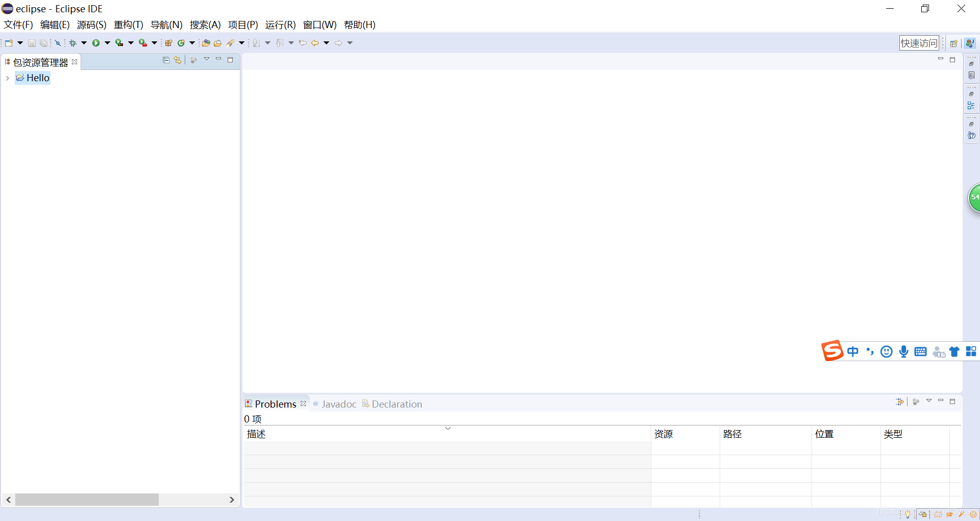This screenshot has width=980, height=521.
Task: Toggle Link with Editor in package explorer
Action: point(178,60)
